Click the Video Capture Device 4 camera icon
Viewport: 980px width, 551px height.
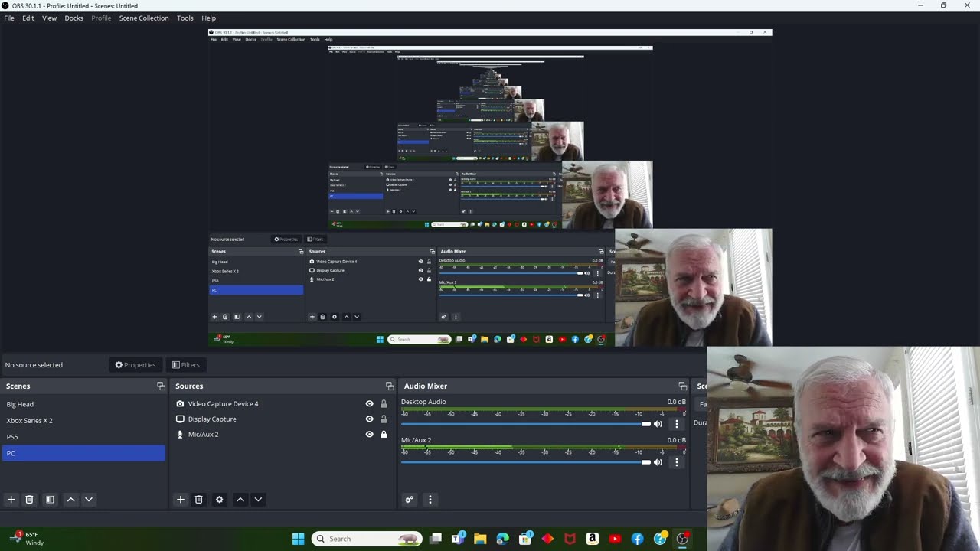coord(180,404)
